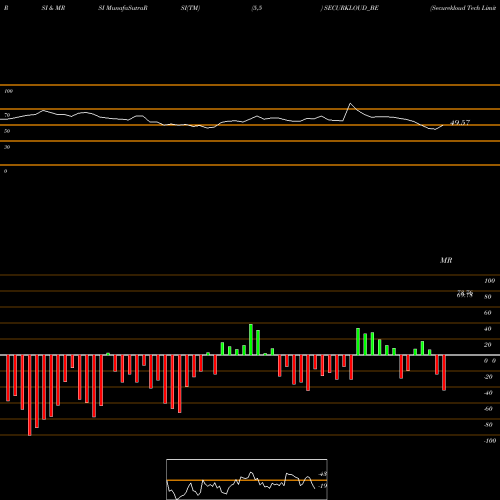Click the Securekloud Tech Limit company name
Image resolution: width=500 pixels, height=500 pixels.
pyautogui.click(x=463, y=8)
